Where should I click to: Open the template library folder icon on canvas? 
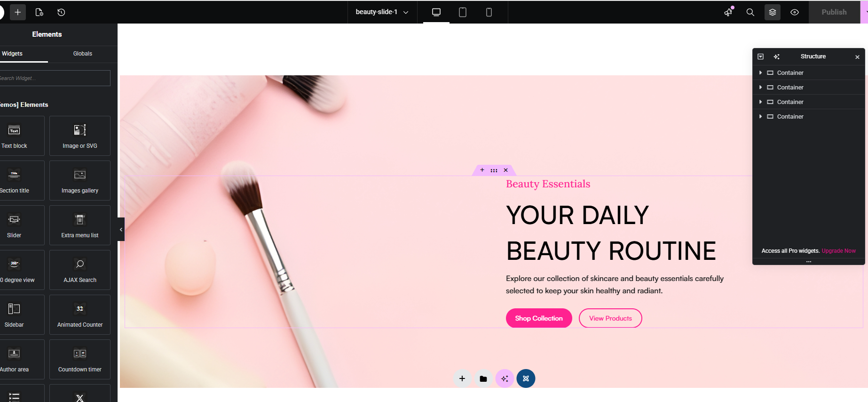point(483,378)
